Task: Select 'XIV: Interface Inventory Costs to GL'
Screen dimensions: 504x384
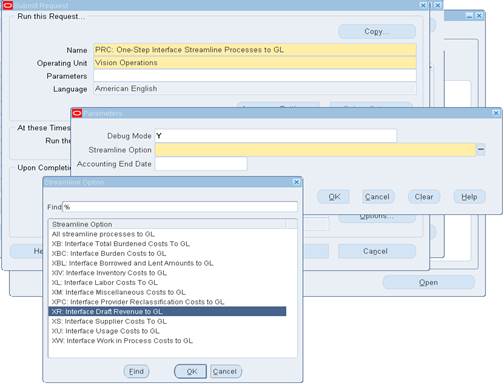Action: click(x=167, y=273)
